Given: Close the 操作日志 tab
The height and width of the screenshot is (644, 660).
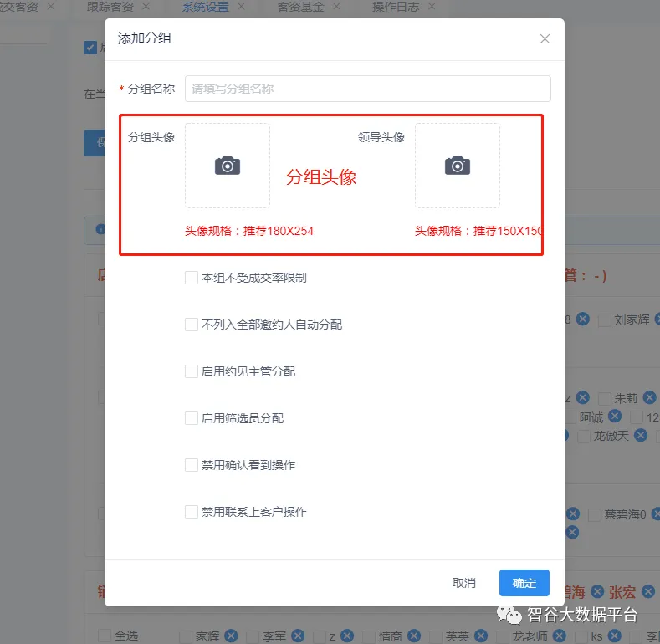Looking at the screenshot, I should [x=432, y=6].
